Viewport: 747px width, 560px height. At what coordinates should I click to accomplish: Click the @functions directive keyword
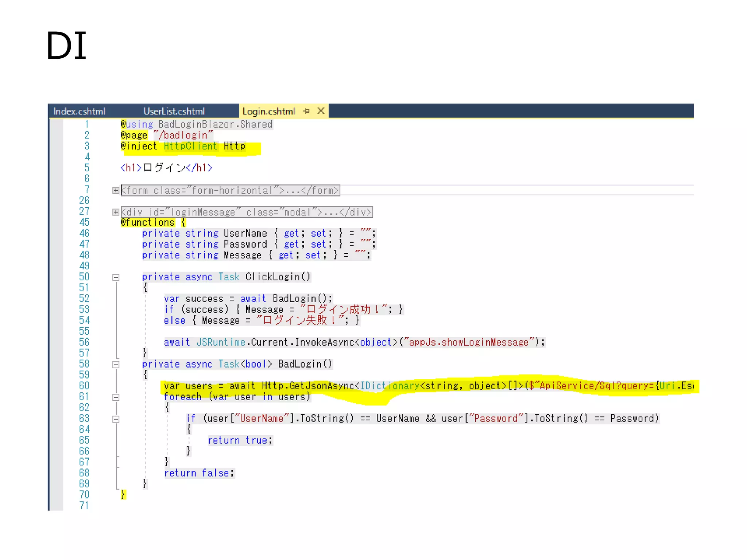(x=148, y=222)
